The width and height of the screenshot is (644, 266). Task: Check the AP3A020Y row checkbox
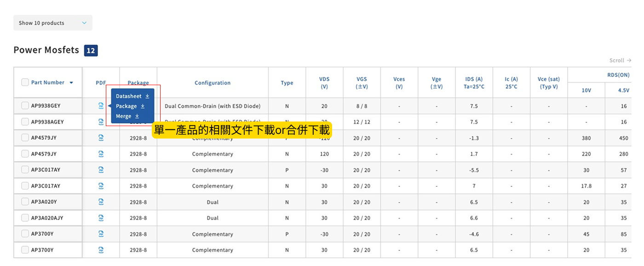point(25,202)
